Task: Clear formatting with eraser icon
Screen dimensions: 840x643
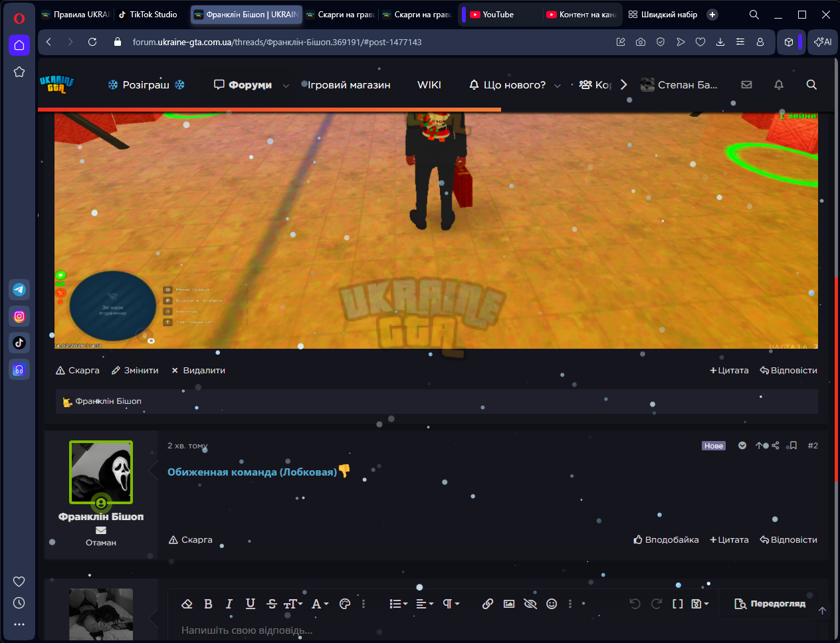Action: pyautogui.click(x=187, y=604)
